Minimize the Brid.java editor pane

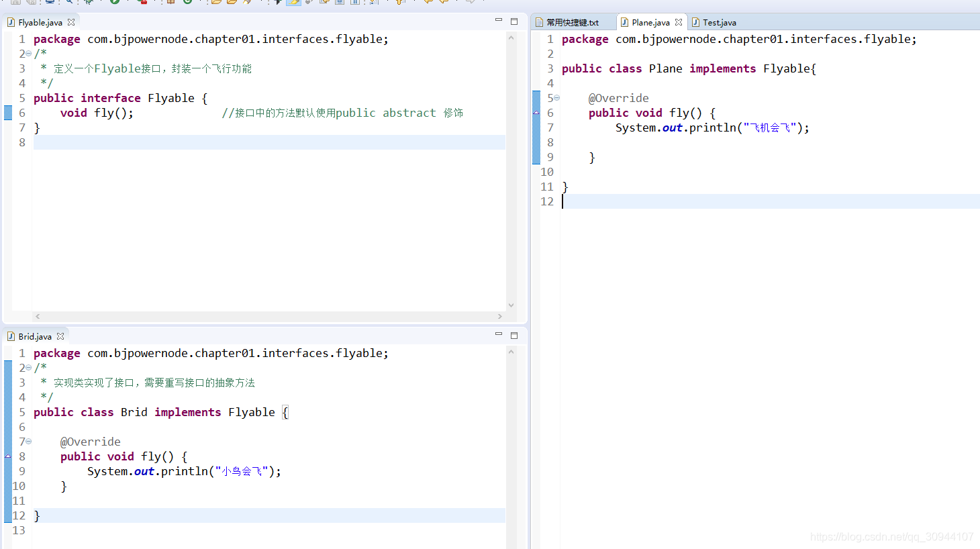click(499, 334)
